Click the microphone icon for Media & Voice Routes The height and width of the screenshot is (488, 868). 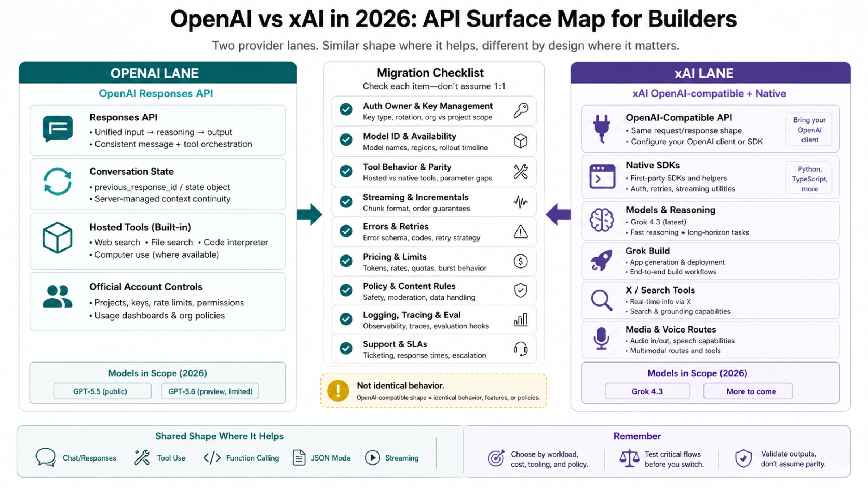(x=601, y=338)
